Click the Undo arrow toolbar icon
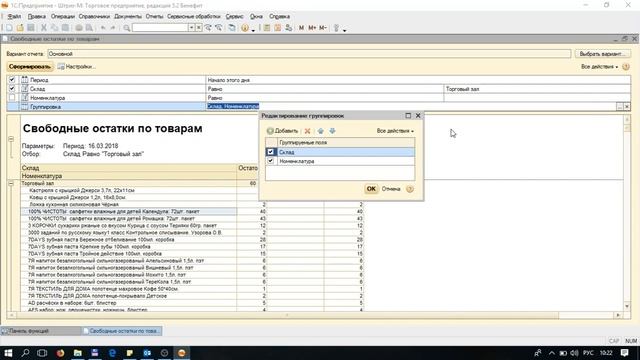The image size is (640, 360). pyautogui.click(x=103, y=28)
